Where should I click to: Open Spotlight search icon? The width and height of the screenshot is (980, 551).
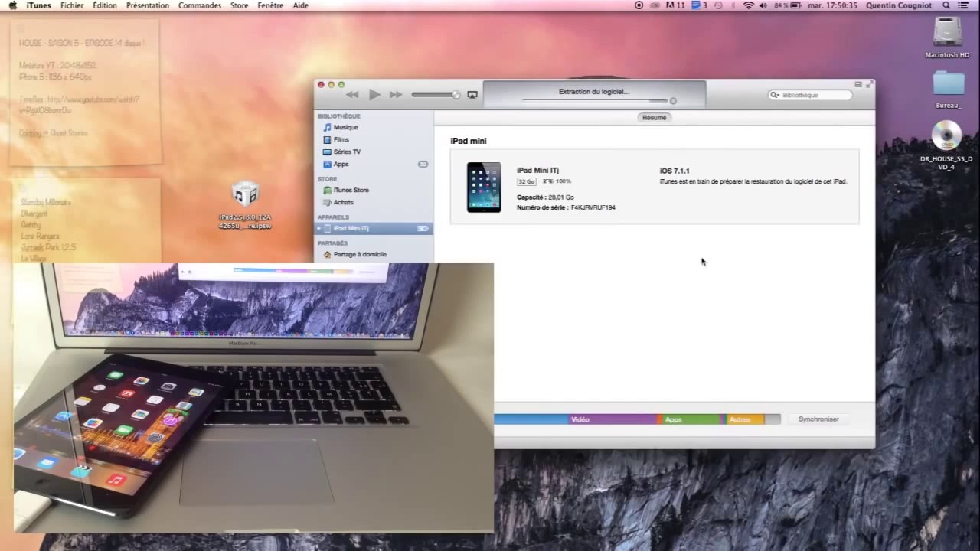[947, 5]
